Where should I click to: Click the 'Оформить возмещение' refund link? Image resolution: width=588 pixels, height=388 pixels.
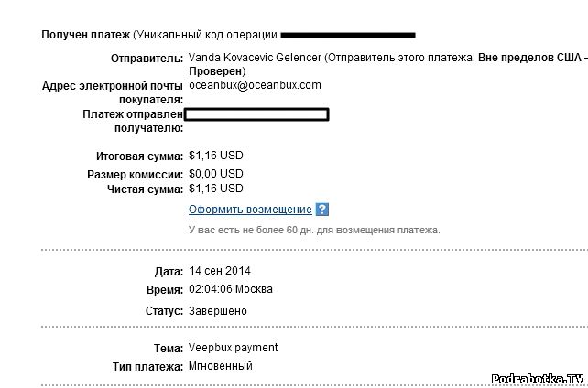click(x=250, y=210)
